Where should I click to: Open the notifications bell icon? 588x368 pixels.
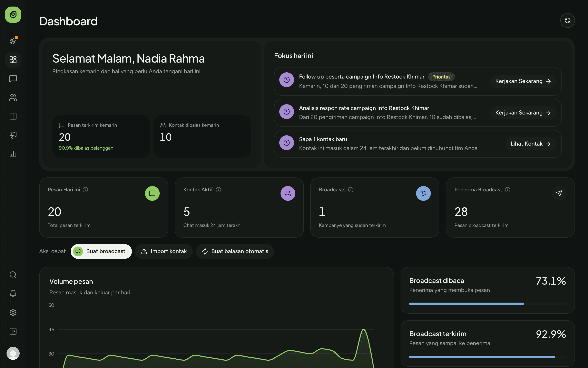(x=13, y=294)
